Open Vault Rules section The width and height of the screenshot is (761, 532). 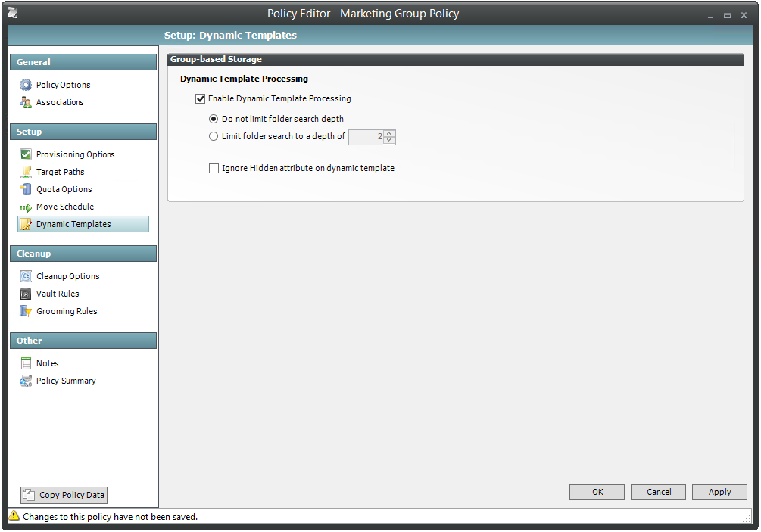point(58,294)
